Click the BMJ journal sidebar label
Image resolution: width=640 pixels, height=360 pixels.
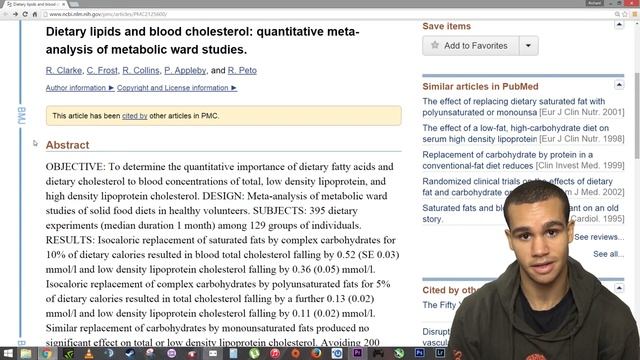[21, 116]
